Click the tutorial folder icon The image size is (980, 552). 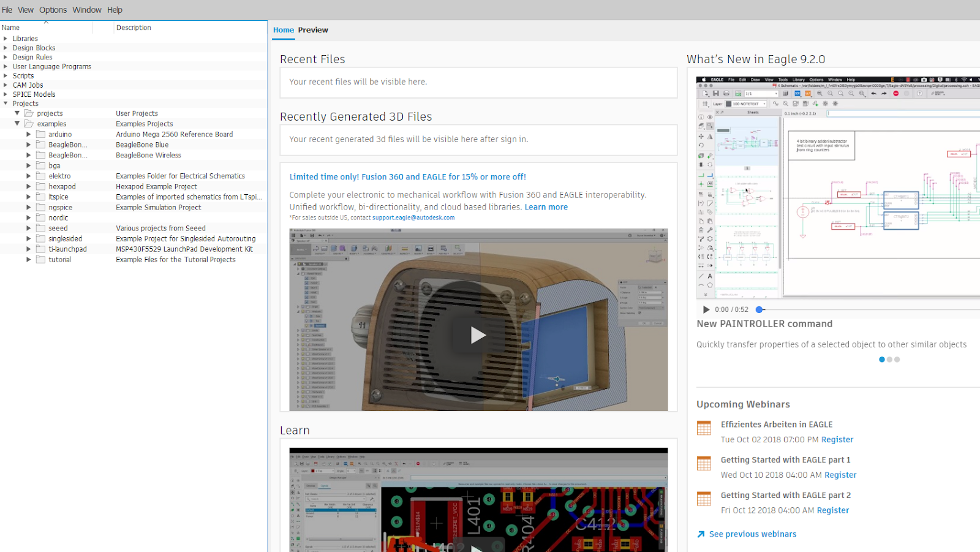[x=41, y=259]
